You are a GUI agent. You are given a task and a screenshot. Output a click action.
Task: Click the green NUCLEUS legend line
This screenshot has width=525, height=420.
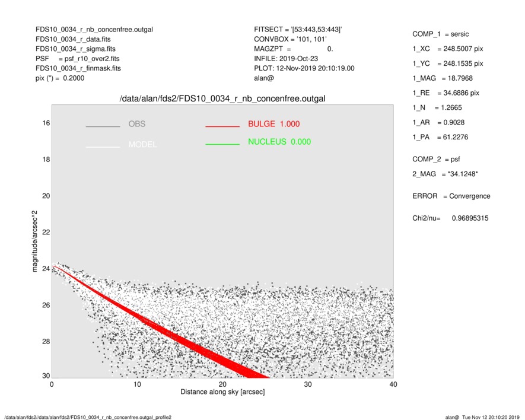tap(222, 144)
